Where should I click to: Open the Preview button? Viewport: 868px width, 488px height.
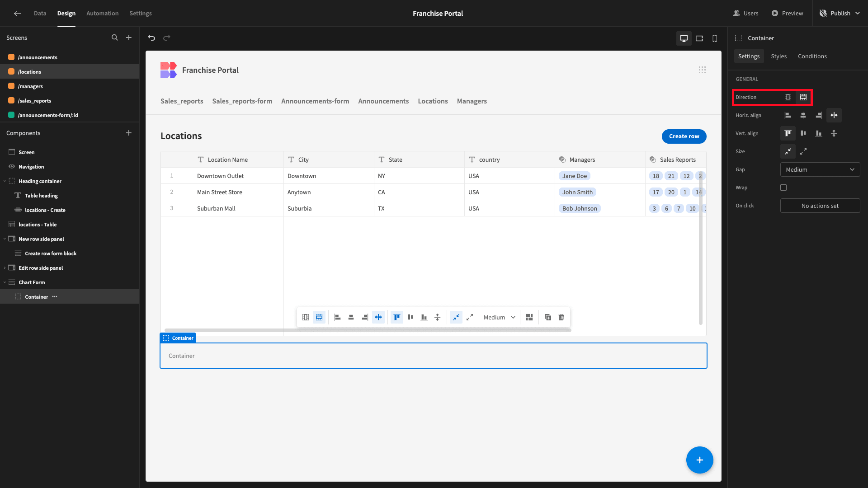[x=787, y=13]
